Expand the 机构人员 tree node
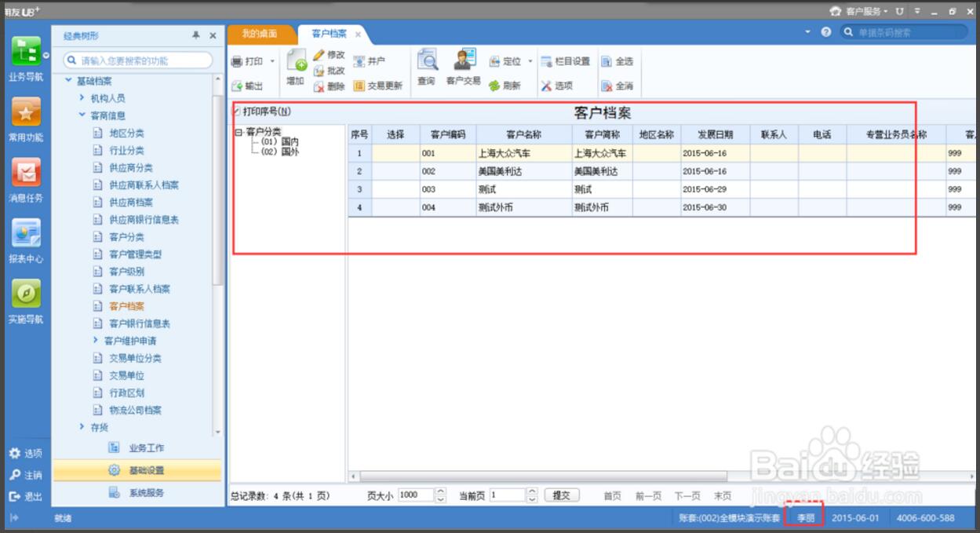The height and width of the screenshot is (533, 980). click(82, 98)
